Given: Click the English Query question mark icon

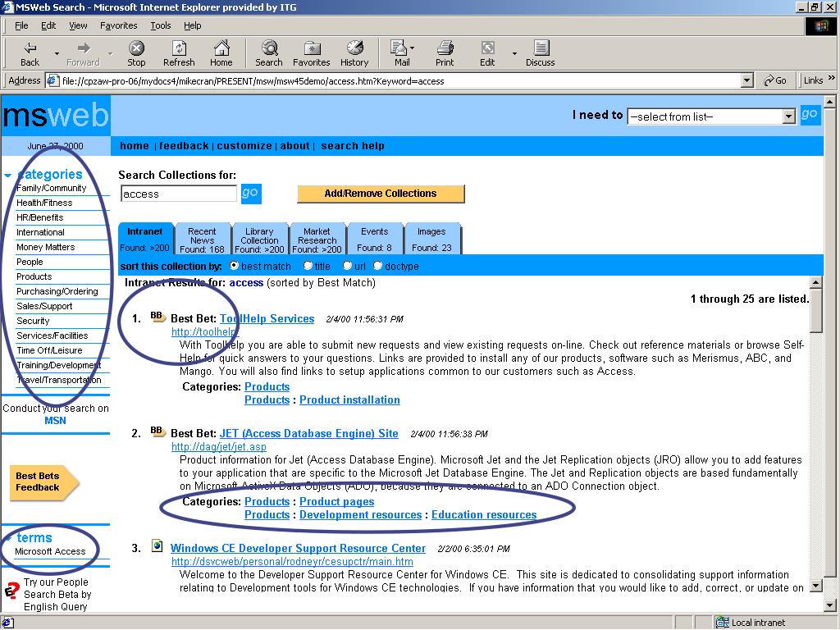Looking at the screenshot, I should tap(11, 591).
